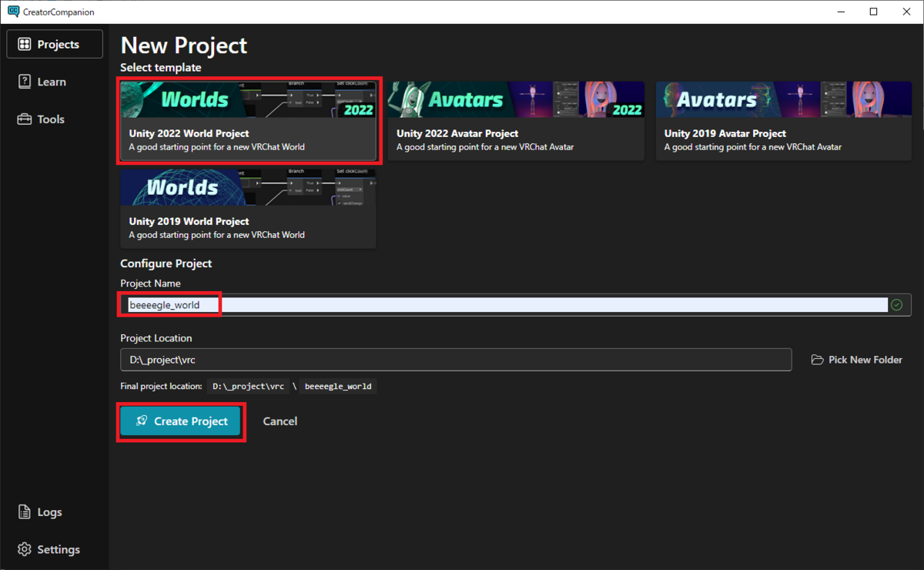Screen dimensions: 924x570
Task: Click the Project Location path field
Action: 456,360
